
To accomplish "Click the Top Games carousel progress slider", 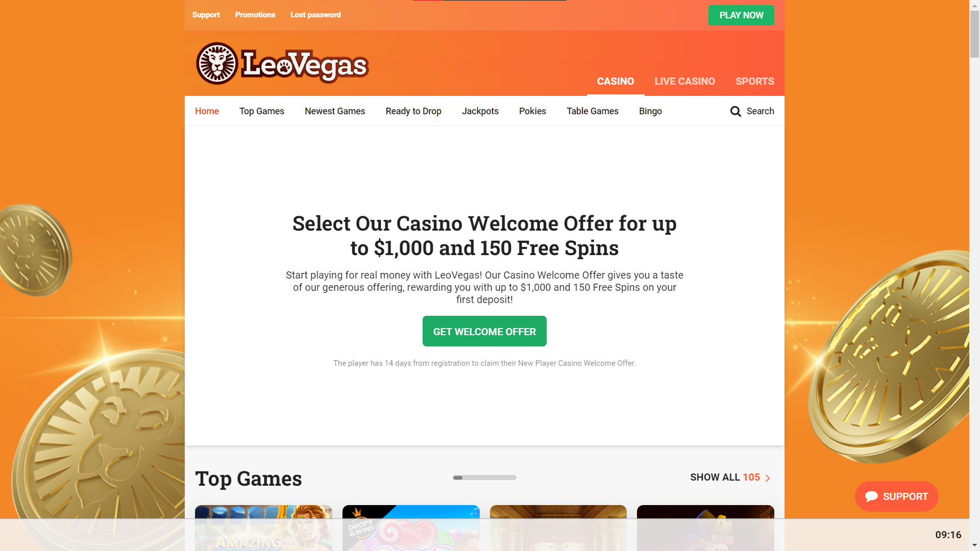I will click(x=484, y=478).
